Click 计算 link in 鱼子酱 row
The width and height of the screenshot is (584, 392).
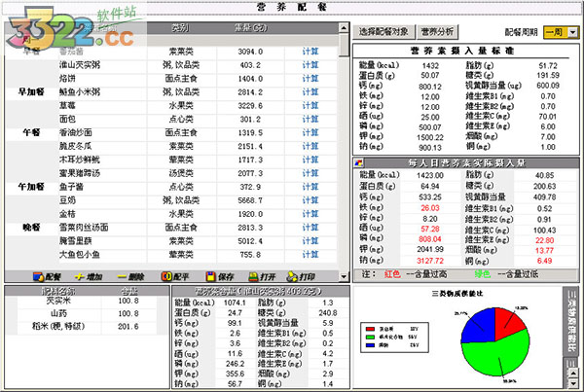310,187
